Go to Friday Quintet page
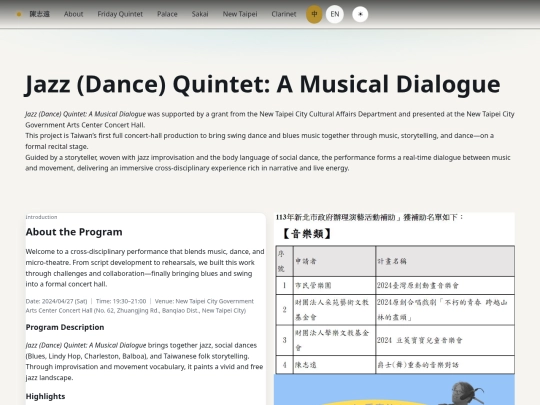Image resolution: width=540 pixels, height=405 pixels. tap(120, 14)
